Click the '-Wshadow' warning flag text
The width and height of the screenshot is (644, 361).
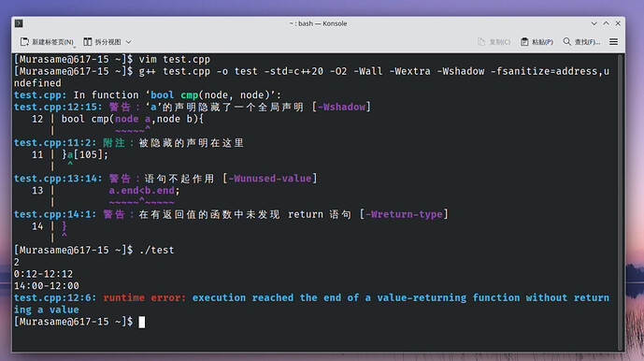click(x=341, y=108)
